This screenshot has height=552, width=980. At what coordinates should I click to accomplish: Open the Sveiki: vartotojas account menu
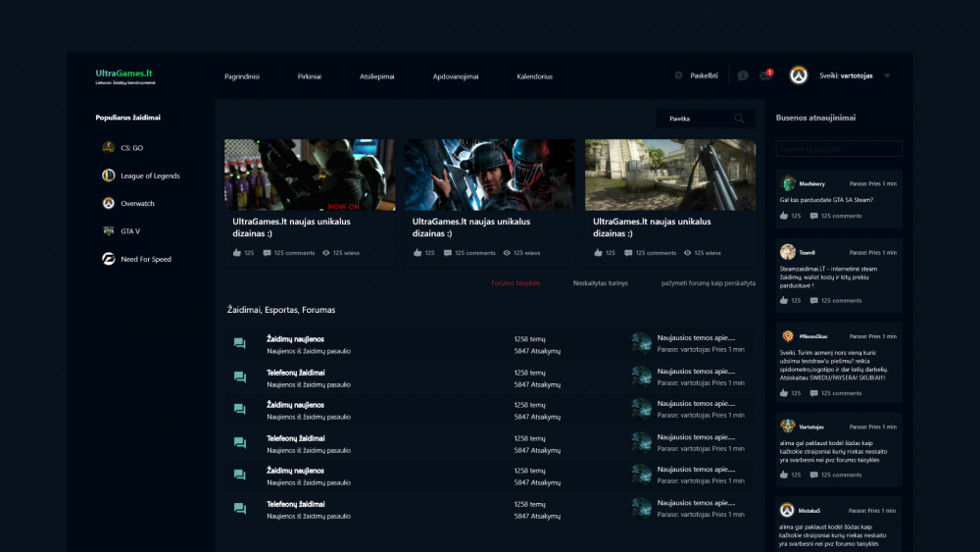[846, 75]
